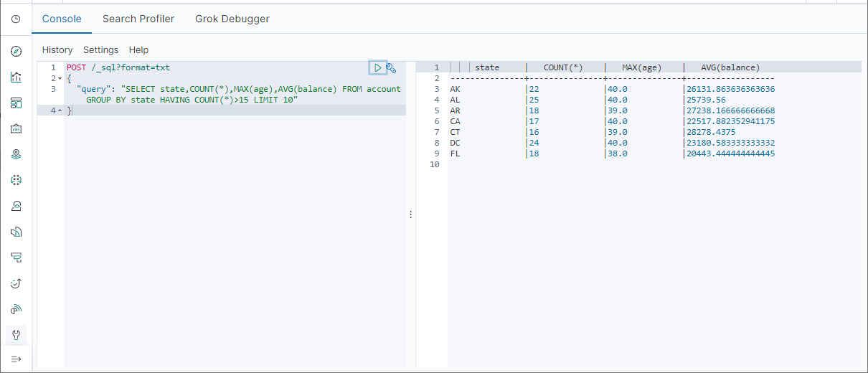Click the value 22517.882352941175
This screenshot has height=373, width=868.
[x=730, y=121]
